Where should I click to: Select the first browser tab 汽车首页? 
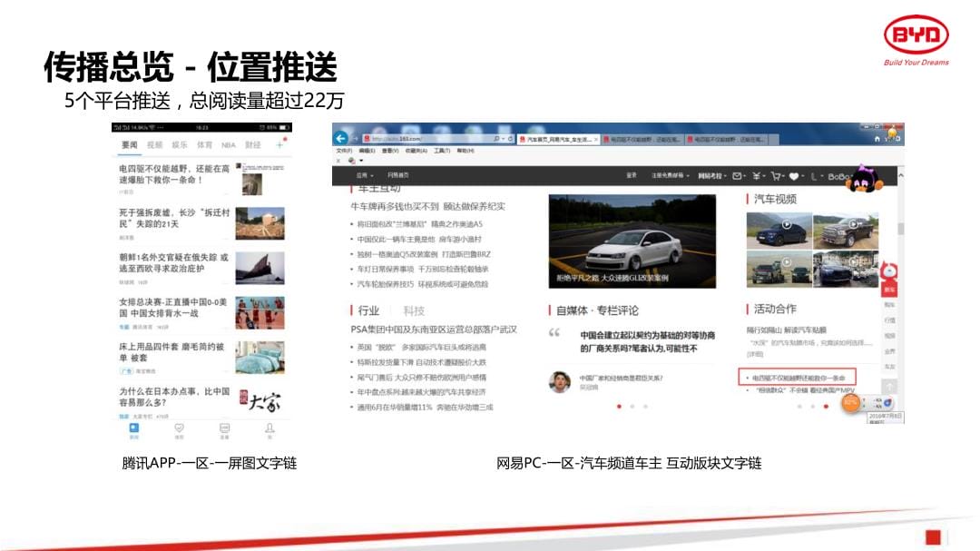point(559,140)
